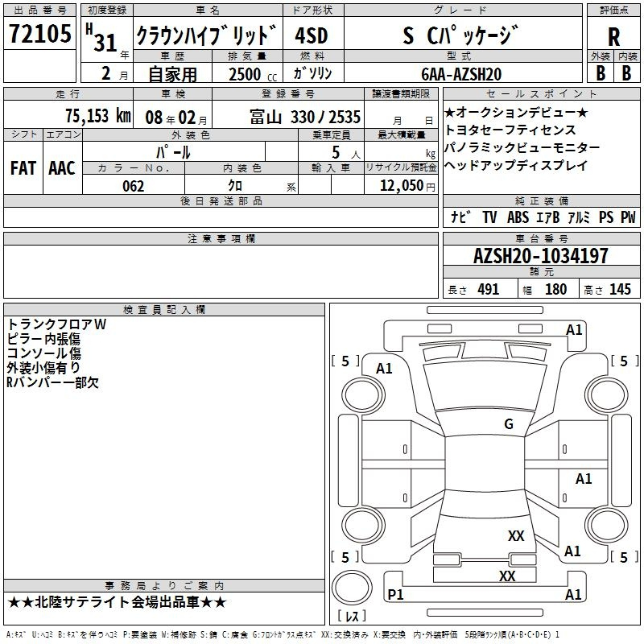
Task: Click color number 062
Action: [x=133, y=186]
